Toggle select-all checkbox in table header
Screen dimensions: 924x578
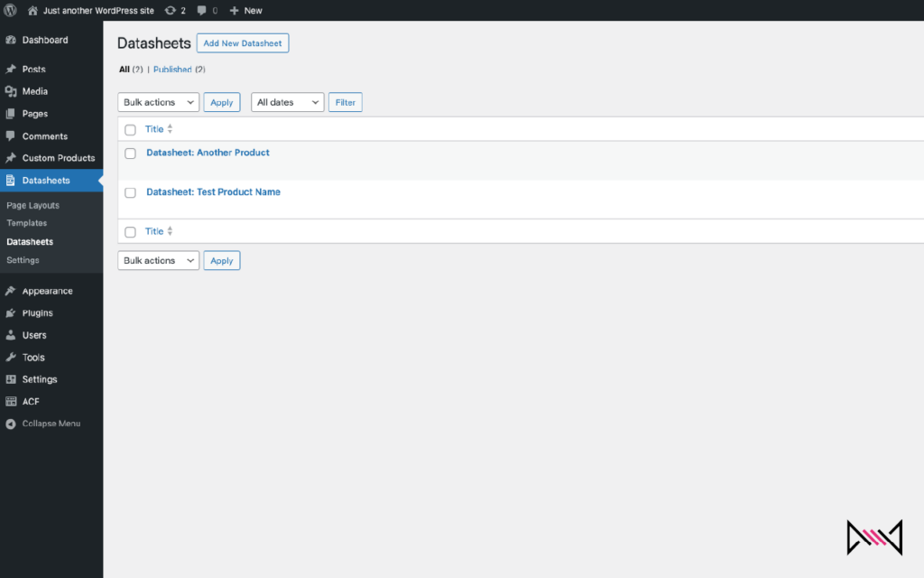130,130
